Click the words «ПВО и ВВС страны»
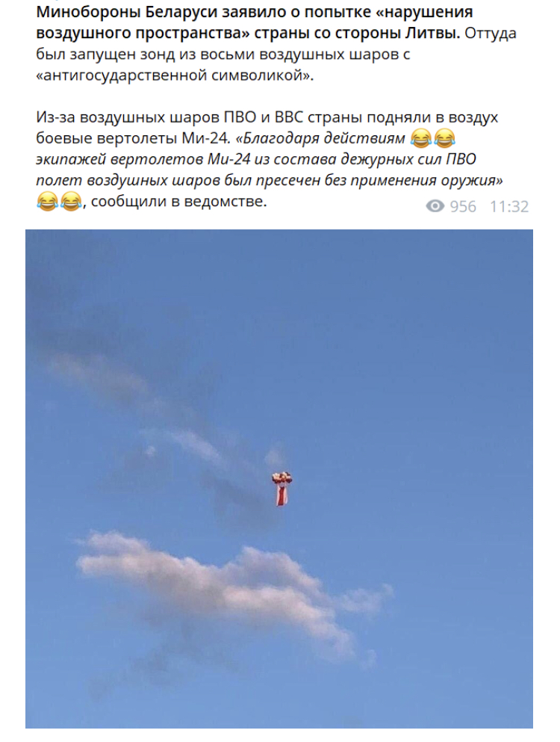This screenshot has height=742, width=560. click(x=293, y=117)
